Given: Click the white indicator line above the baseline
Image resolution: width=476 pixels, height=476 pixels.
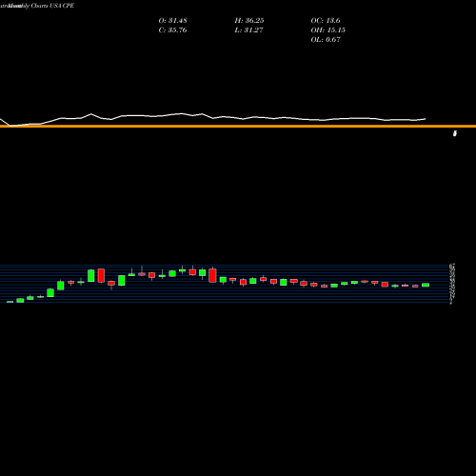Looking at the screenshot, I should (x=212, y=118).
